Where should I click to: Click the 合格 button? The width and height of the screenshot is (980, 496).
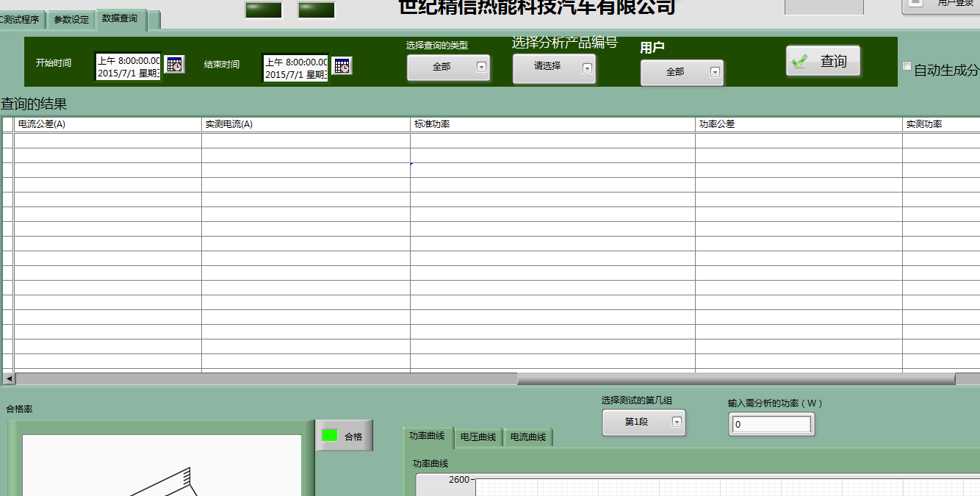pos(345,436)
